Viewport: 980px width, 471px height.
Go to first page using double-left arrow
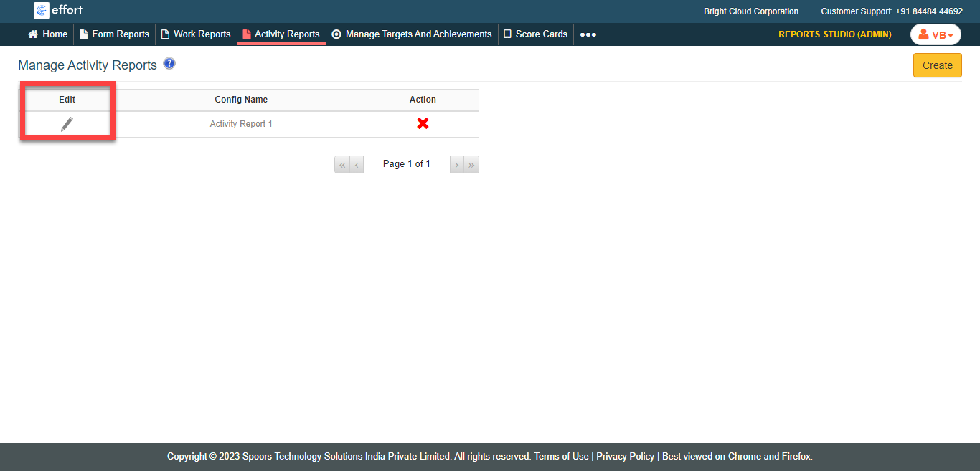pyautogui.click(x=342, y=165)
